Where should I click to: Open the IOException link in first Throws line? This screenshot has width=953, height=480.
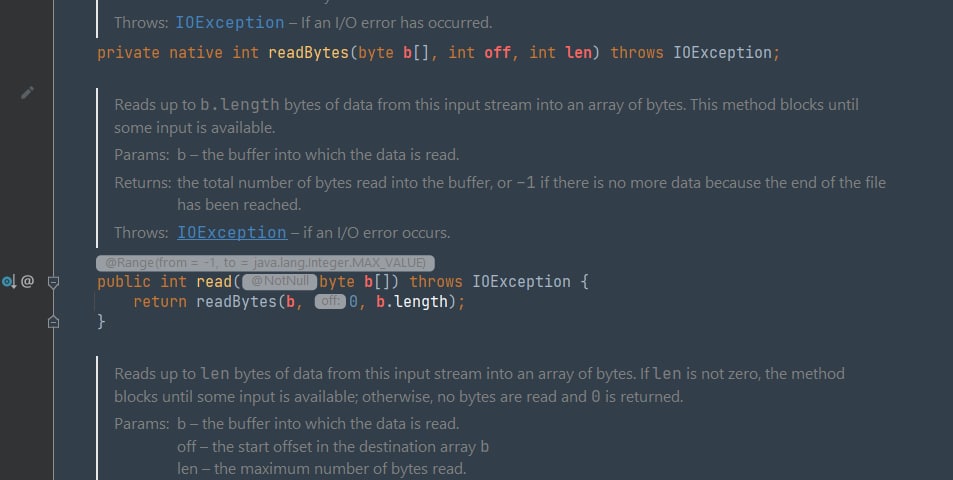[x=230, y=22]
